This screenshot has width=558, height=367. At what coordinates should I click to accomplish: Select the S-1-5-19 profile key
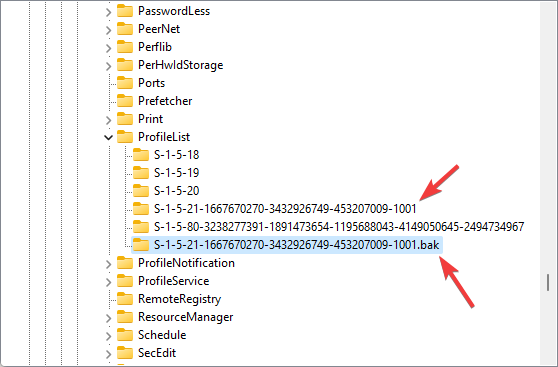(x=177, y=173)
